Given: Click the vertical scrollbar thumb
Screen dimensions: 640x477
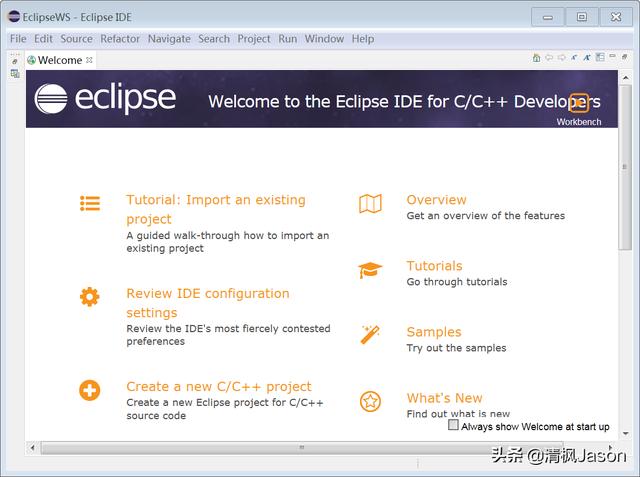Looking at the screenshot, I should pyautogui.click(x=626, y=167).
